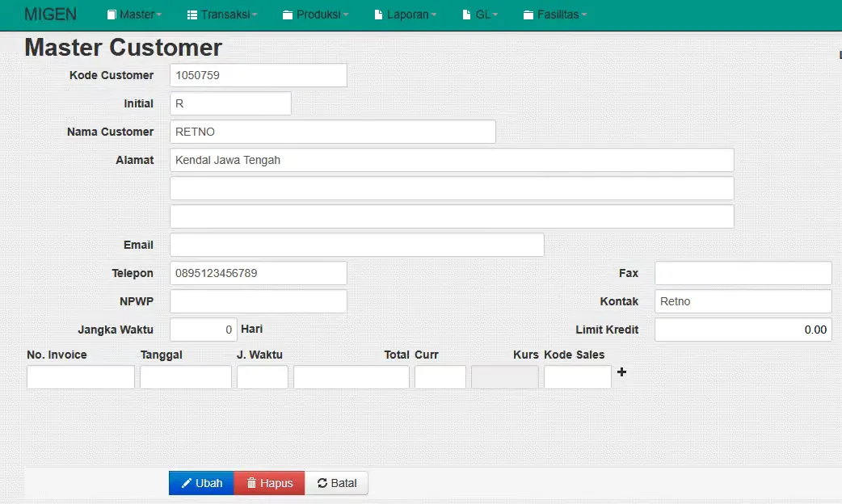Click the Kode Customer field
The width and height of the screenshot is (842, 504).
click(x=259, y=75)
